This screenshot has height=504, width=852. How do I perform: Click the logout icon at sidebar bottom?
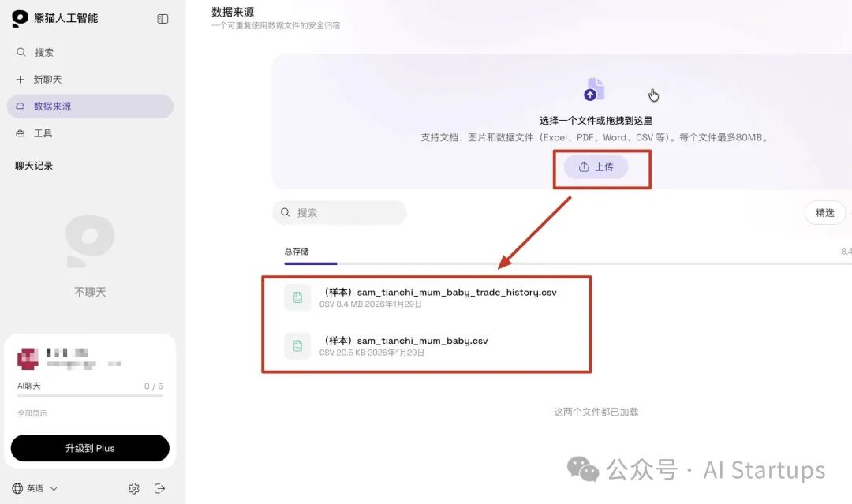(159, 488)
